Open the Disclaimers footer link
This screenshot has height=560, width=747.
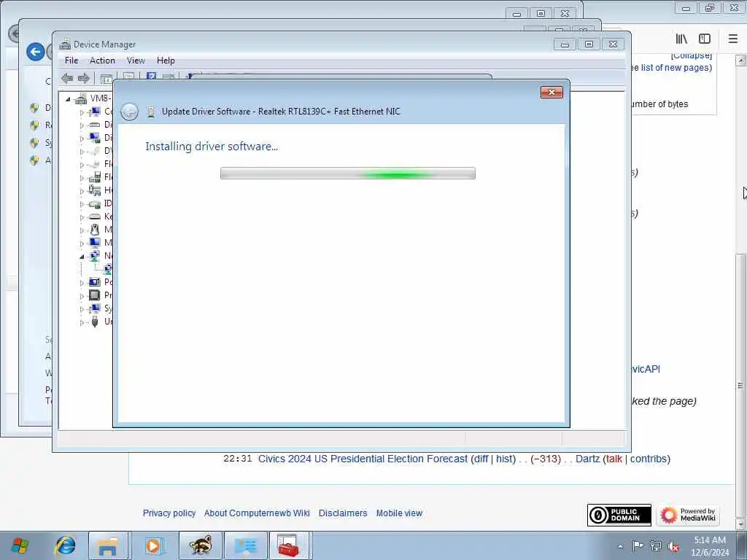343,513
